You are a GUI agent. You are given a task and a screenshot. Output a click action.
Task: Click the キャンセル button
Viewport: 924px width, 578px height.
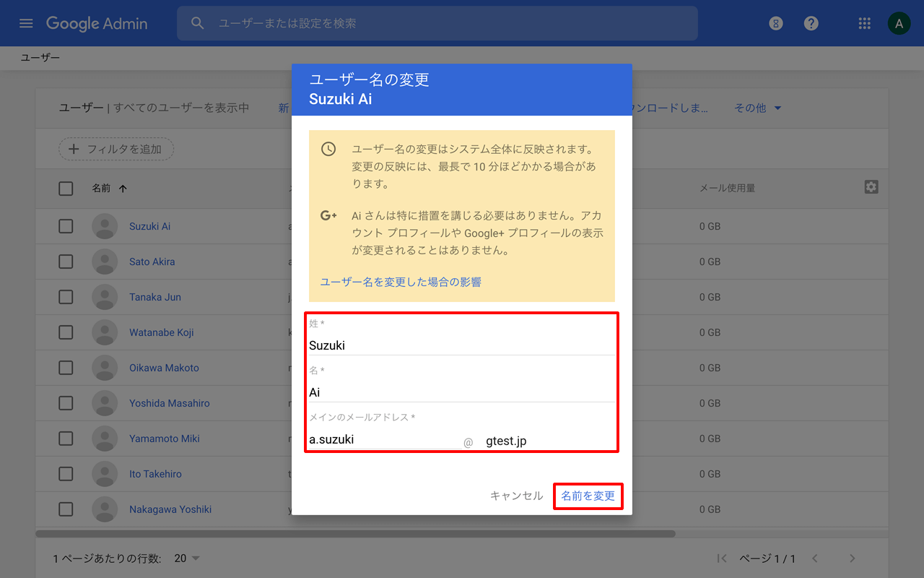[516, 496]
